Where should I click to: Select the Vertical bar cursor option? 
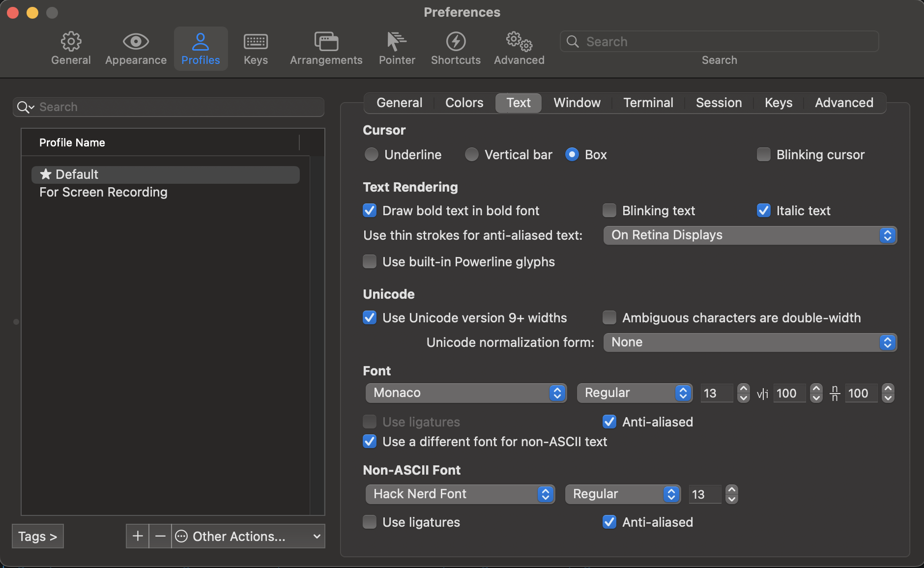pos(472,154)
